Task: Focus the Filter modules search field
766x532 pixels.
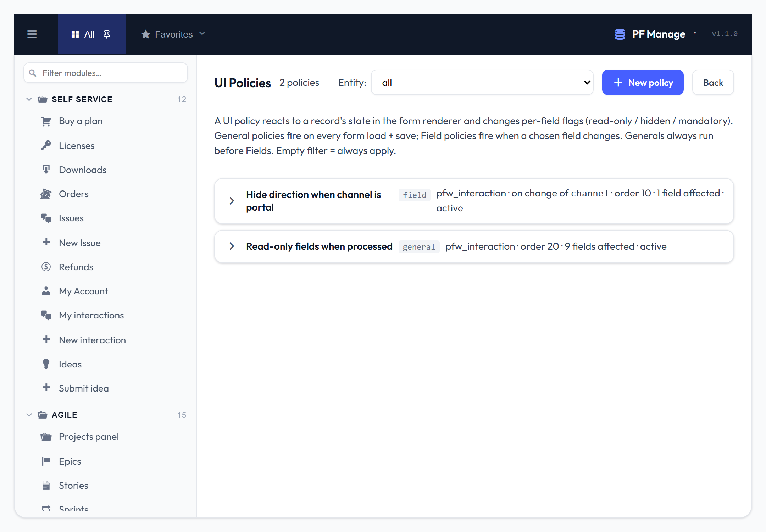Action: 106,73
